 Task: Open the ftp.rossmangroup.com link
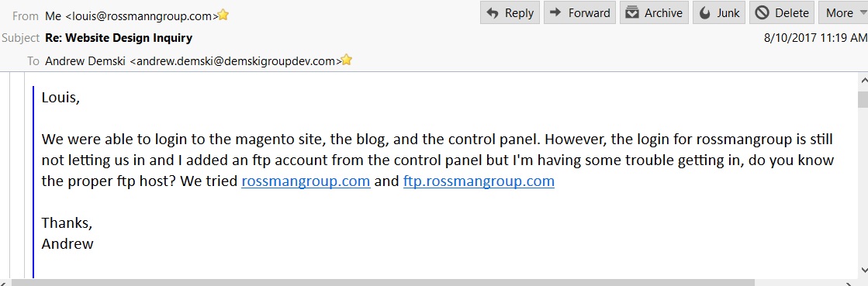tap(479, 181)
